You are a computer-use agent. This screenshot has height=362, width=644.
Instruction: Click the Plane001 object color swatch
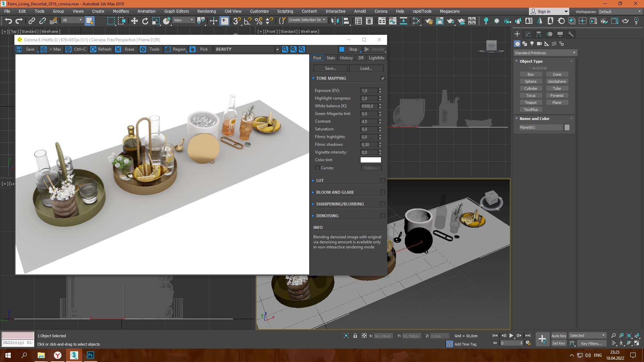(x=567, y=127)
